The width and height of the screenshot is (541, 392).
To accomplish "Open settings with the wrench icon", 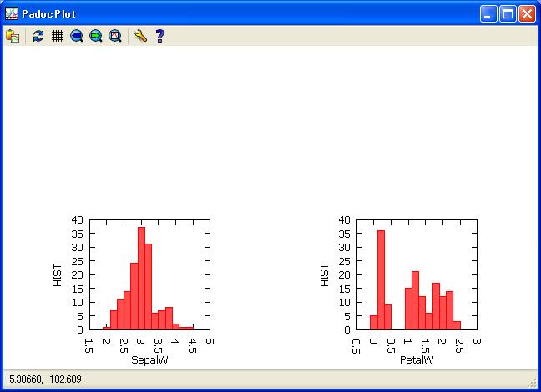I will pos(140,36).
